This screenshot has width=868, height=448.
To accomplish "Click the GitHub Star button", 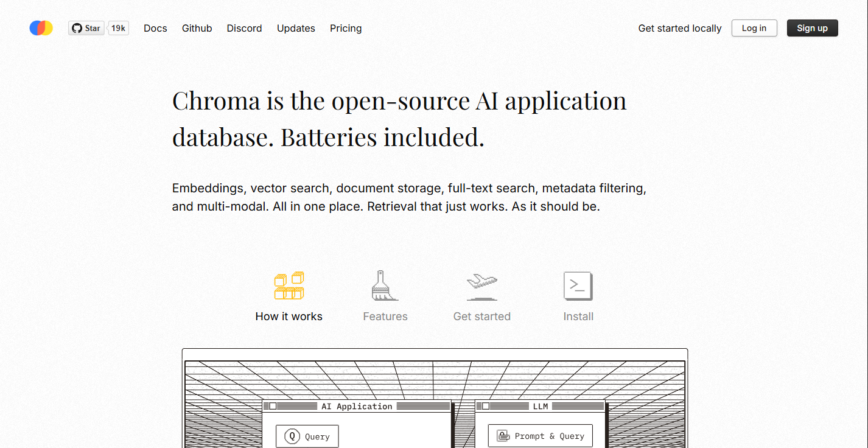I will 86,28.
